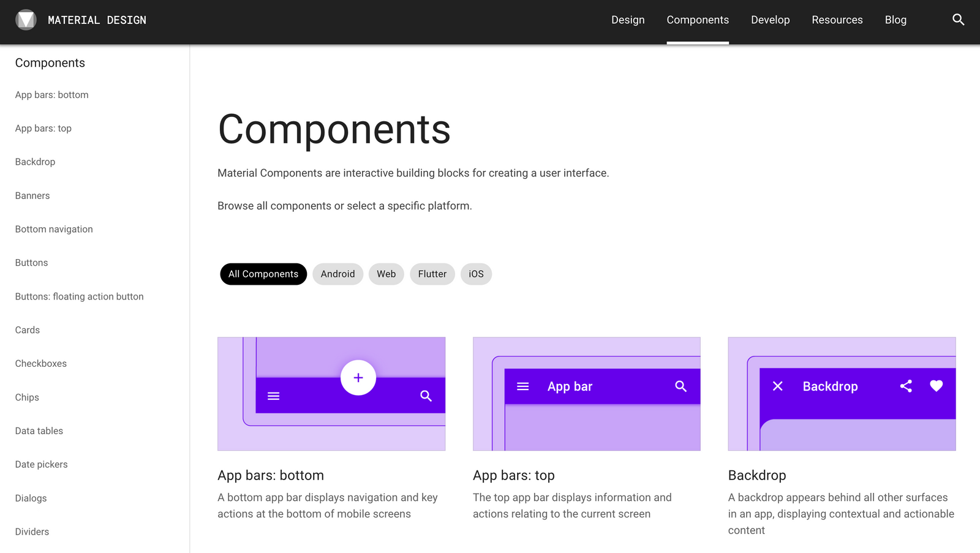Click the Material Design logo icon
Screen dimensions: 980x553
pos(26,20)
